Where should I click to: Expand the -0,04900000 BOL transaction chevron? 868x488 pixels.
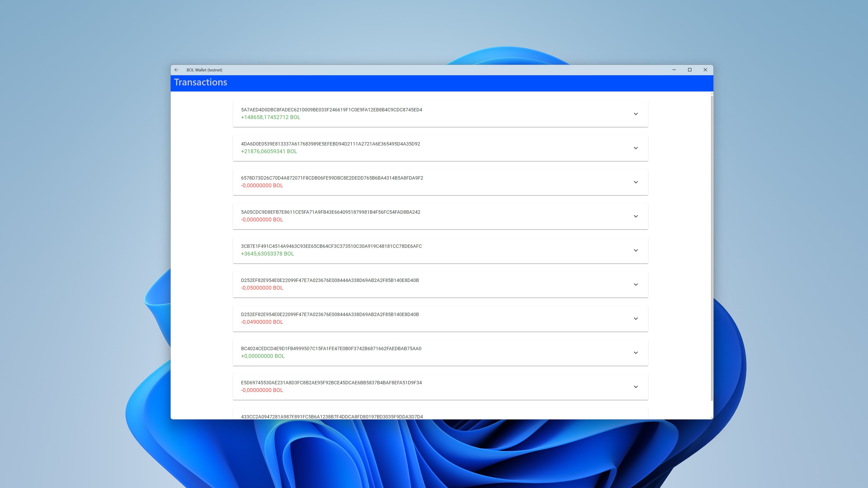tap(635, 319)
